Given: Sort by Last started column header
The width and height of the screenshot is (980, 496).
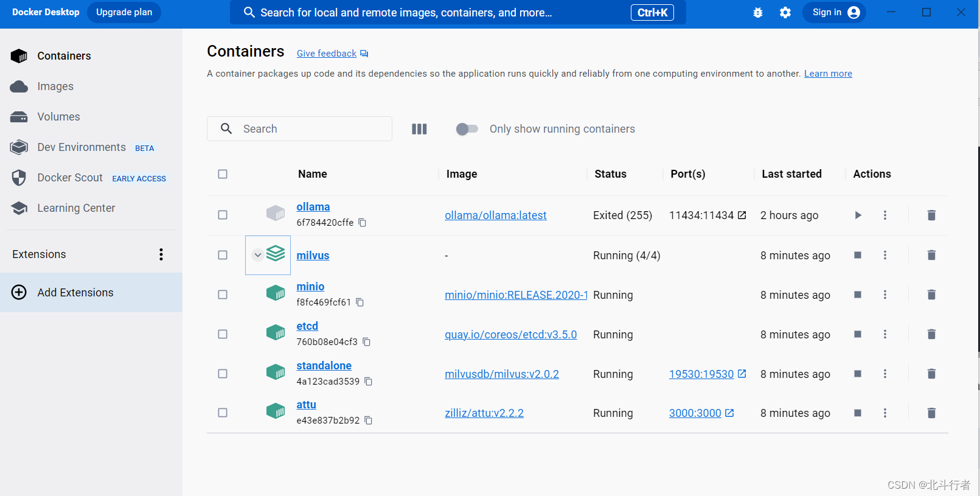Looking at the screenshot, I should click(x=791, y=174).
